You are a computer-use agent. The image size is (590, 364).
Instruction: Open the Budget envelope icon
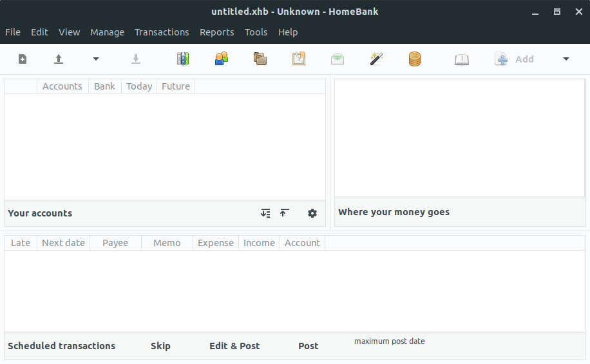coord(338,59)
